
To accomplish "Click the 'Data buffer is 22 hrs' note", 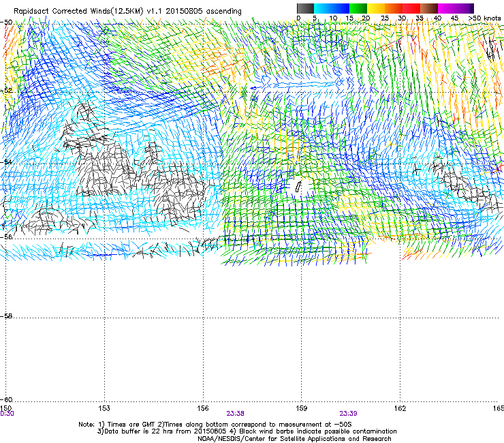I will 247,431.
